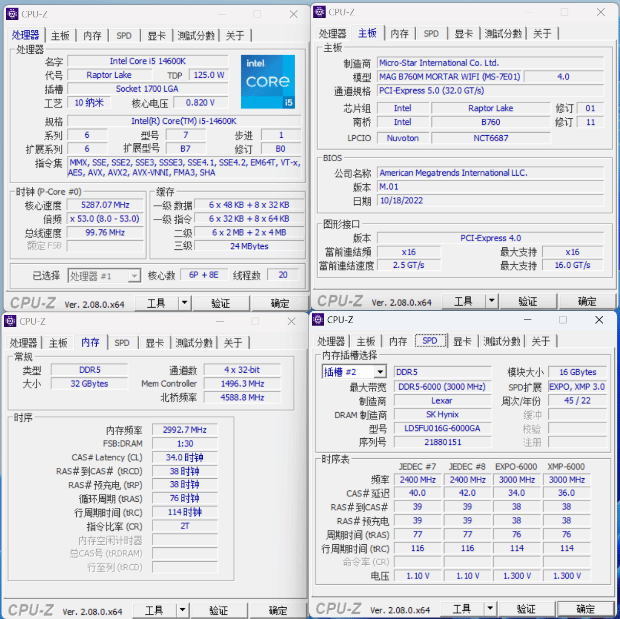The width and height of the screenshot is (620, 619).
Task: Switch to 处理器 tab in memory window
Action: click(23, 343)
